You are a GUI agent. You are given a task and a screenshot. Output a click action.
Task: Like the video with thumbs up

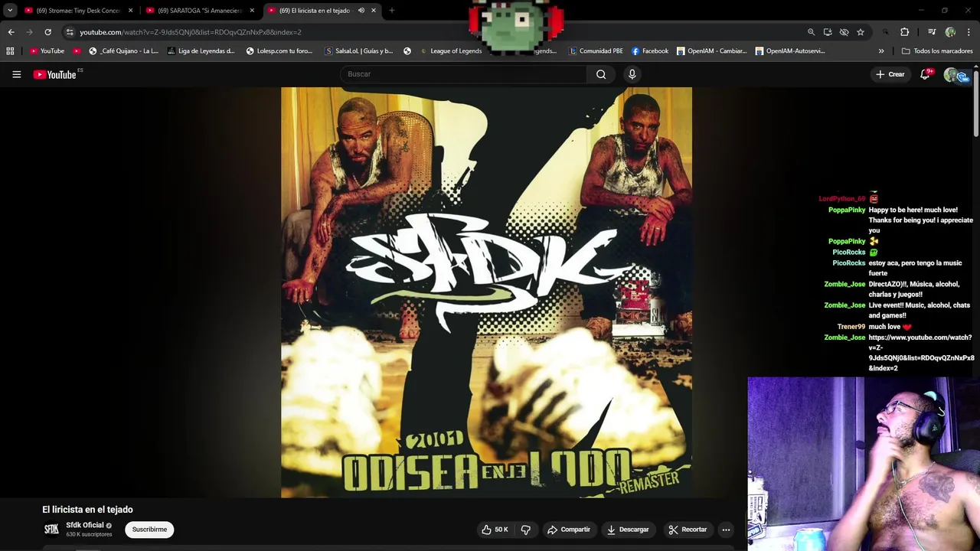tap(495, 530)
